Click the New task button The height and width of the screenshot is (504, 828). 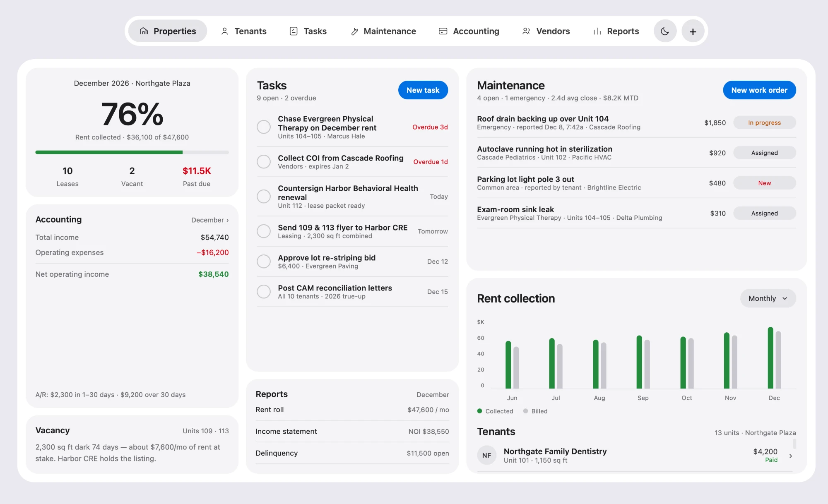point(423,90)
